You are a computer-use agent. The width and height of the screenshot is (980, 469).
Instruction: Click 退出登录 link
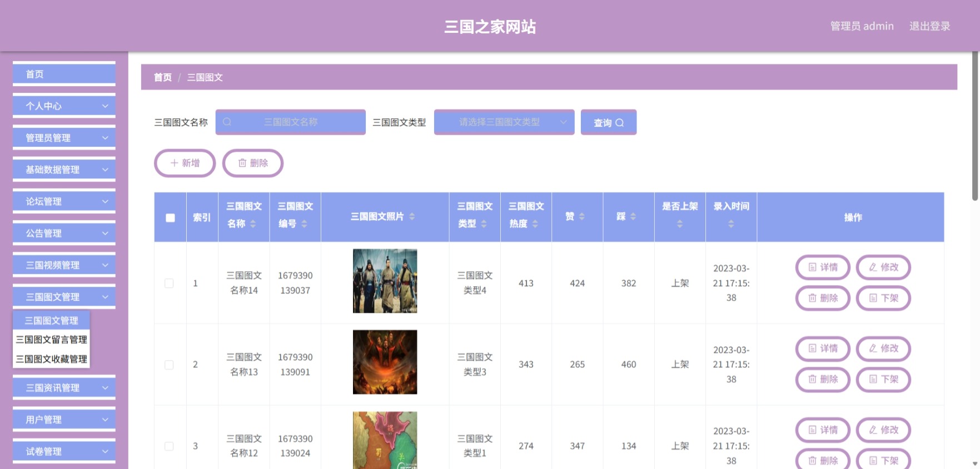pos(929,26)
